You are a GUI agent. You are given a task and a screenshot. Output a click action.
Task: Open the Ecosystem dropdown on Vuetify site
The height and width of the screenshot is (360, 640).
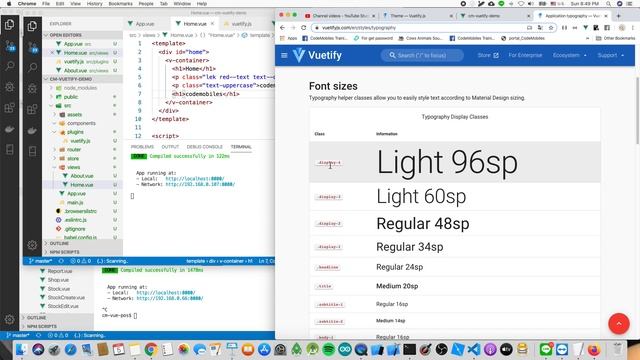(570, 55)
